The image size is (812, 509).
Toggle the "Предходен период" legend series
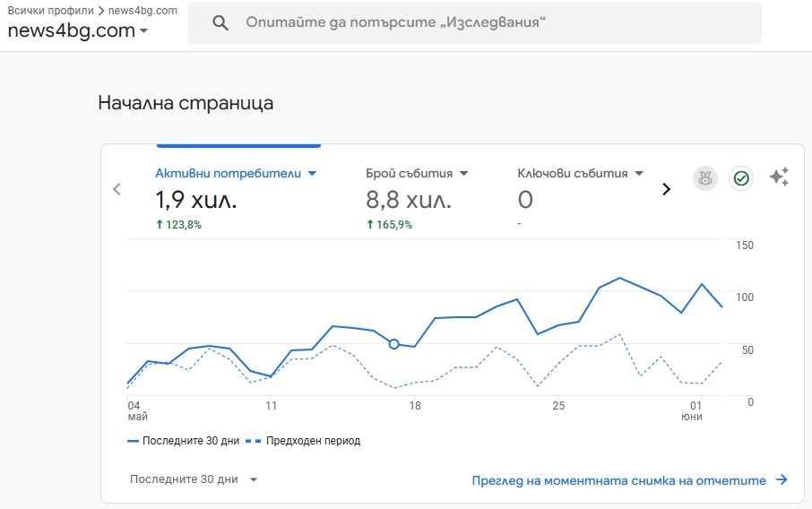click(303, 441)
